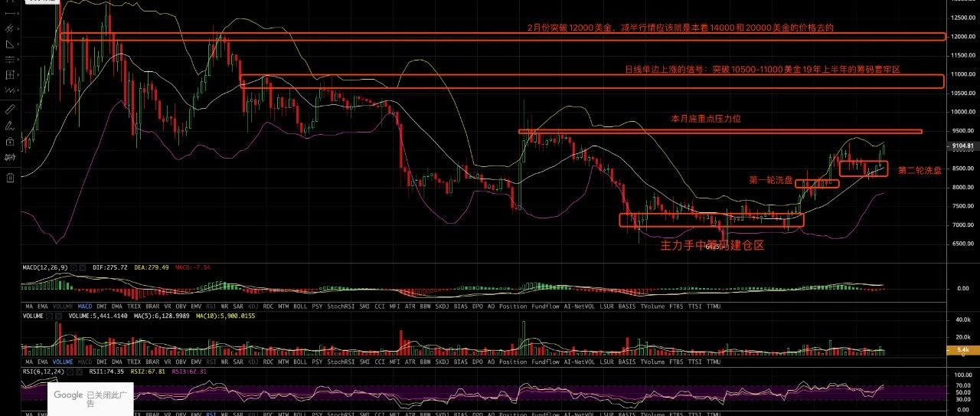Viewport: 980px width, 416px height.
Task: Open MACD(12,26,9) indicator settings gear
Action: [x=73, y=268]
